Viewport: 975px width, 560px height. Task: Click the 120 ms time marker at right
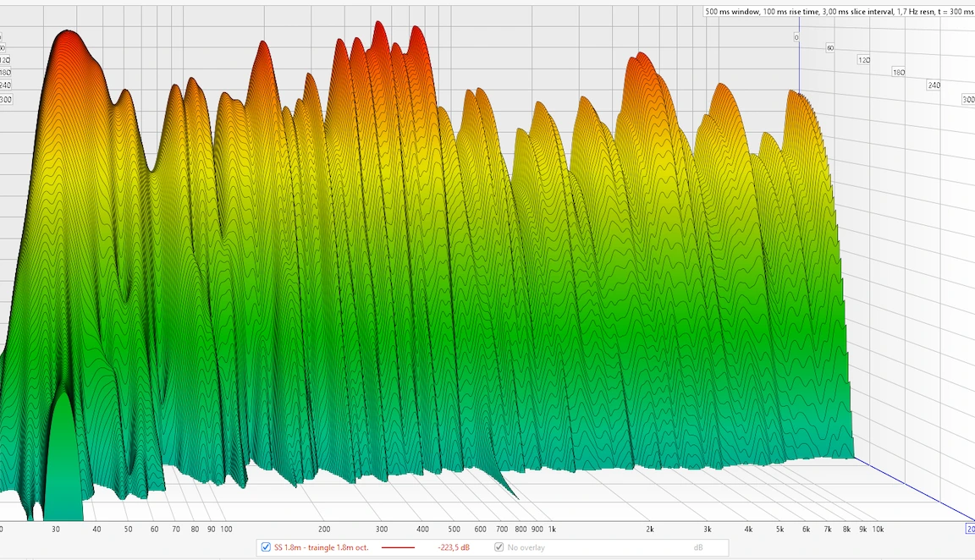click(x=864, y=60)
